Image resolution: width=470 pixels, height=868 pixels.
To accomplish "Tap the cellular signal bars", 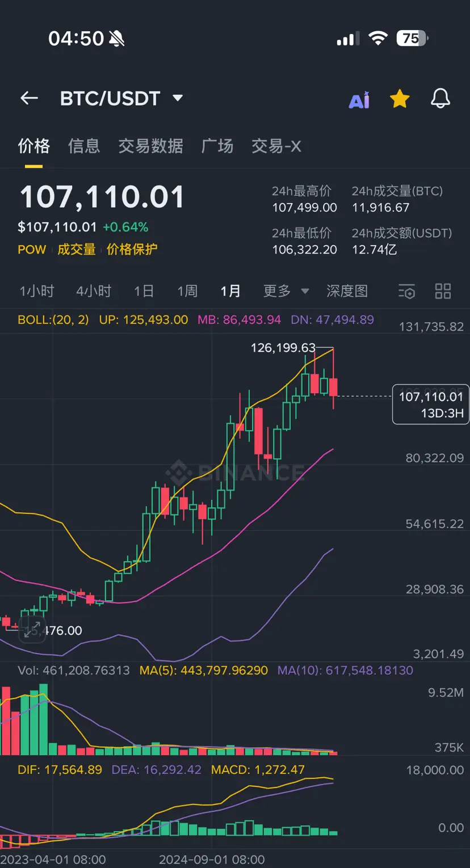I will [348, 39].
